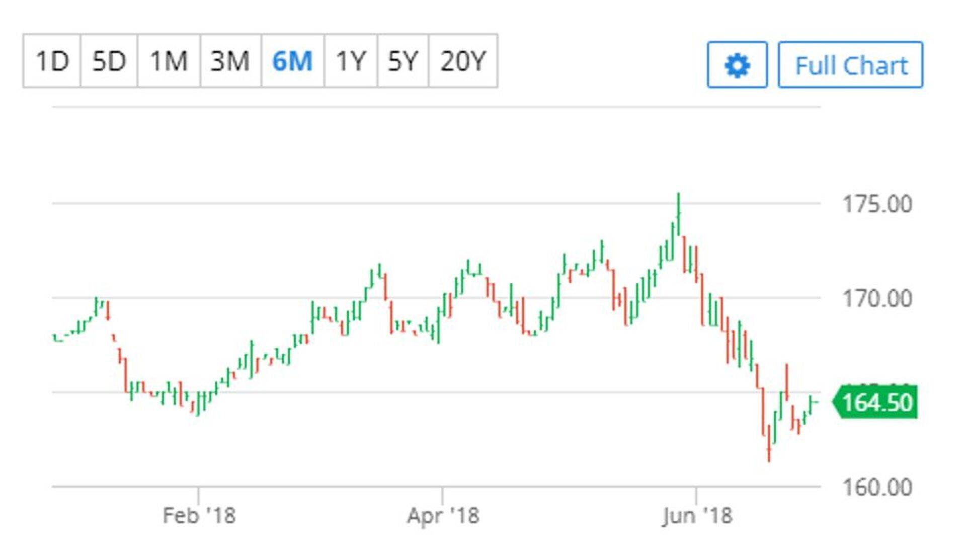The image size is (966, 560).
Task: Open chart settings gear icon
Action: point(737,65)
